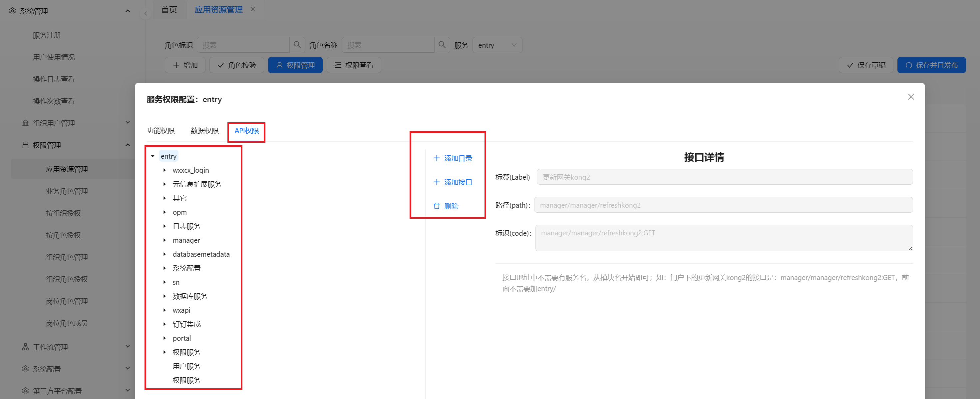Click the plus icon of 添加接口
Image resolution: width=980 pixels, height=399 pixels.
(x=437, y=182)
